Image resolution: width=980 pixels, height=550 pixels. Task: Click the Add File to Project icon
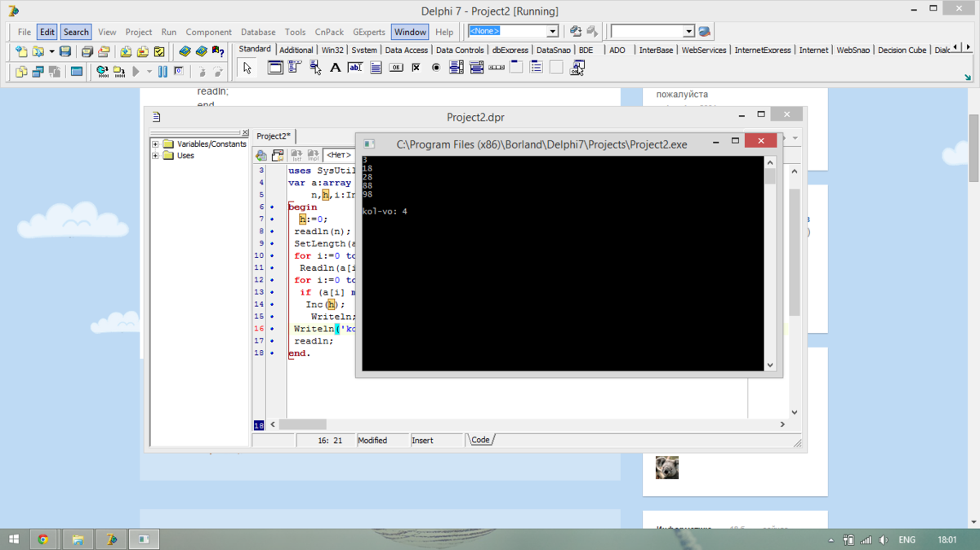[x=126, y=52]
